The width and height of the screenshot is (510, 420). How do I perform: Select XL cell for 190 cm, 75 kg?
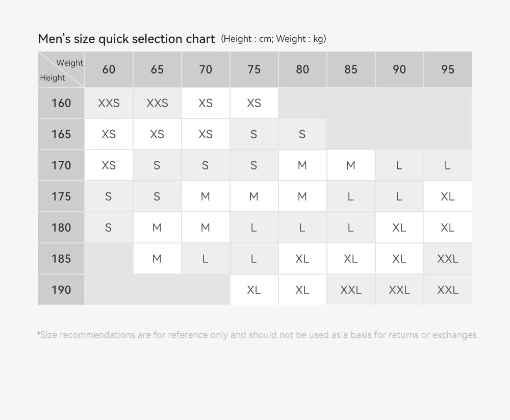[x=254, y=290]
